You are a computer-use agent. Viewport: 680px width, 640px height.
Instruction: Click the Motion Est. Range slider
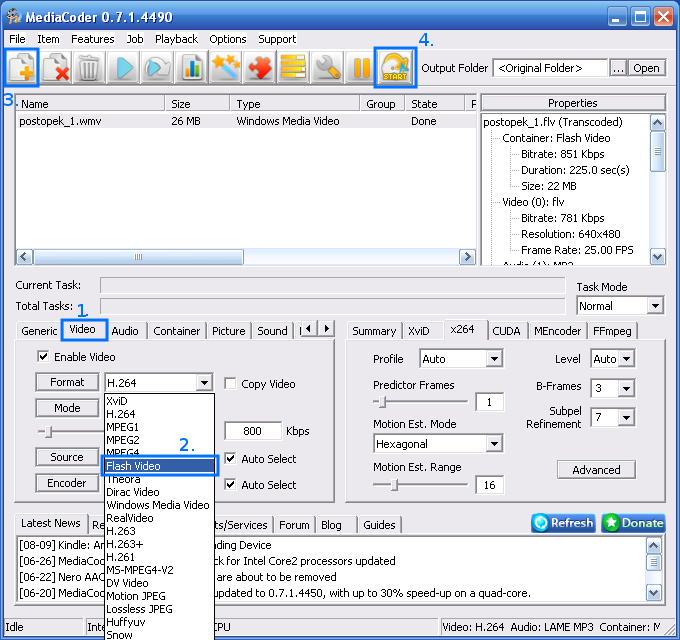(x=420, y=484)
